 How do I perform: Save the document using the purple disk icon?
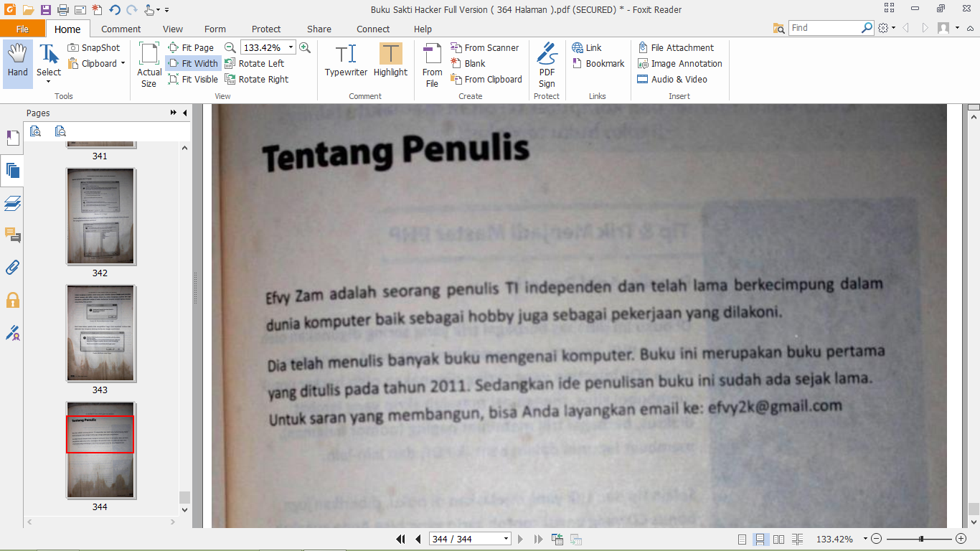45,10
